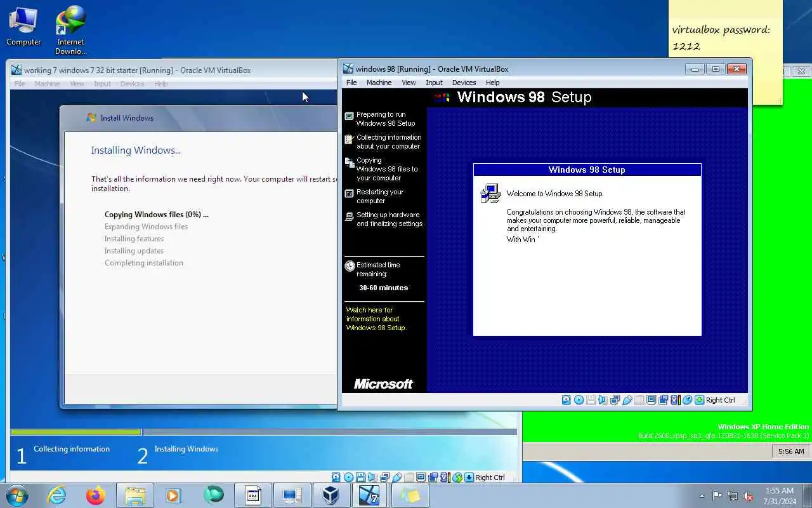Click network icon in Windows 7 VM status bar
The image size is (812, 508).
(384, 478)
